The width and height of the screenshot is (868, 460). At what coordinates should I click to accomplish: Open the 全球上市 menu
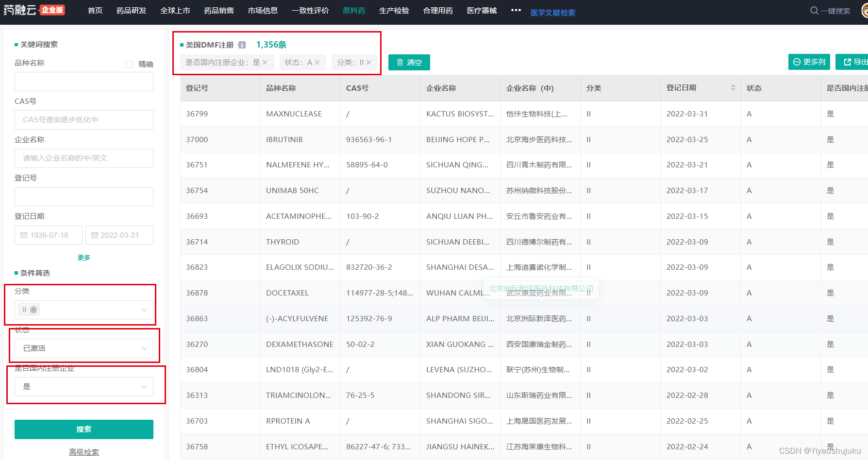pos(175,10)
